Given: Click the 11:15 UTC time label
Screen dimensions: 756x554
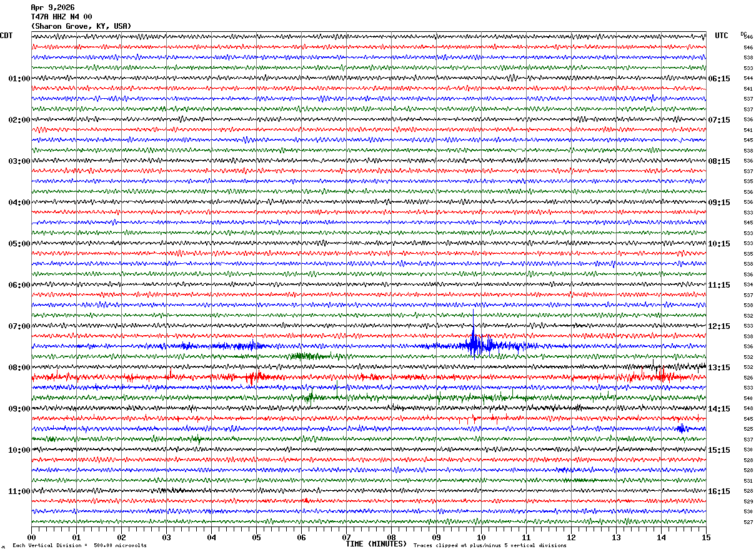Looking at the screenshot, I should tap(719, 285).
